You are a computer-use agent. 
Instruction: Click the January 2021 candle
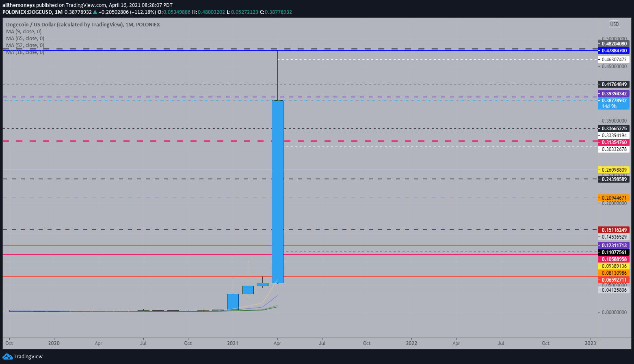(x=233, y=302)
